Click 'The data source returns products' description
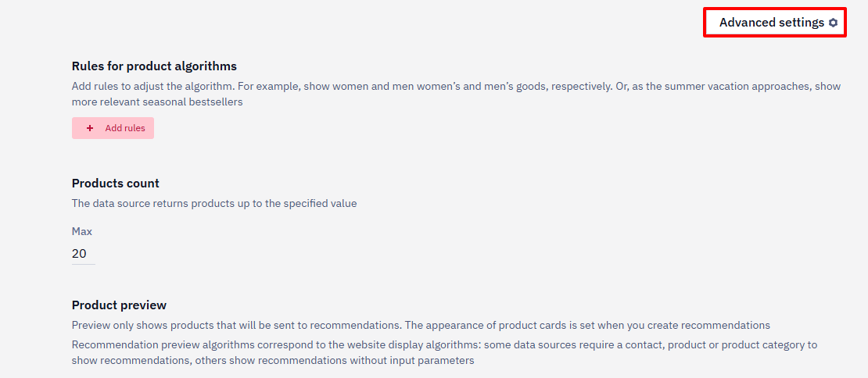The width and height of the screenshot is (868, 378). [x=143, y=203]
